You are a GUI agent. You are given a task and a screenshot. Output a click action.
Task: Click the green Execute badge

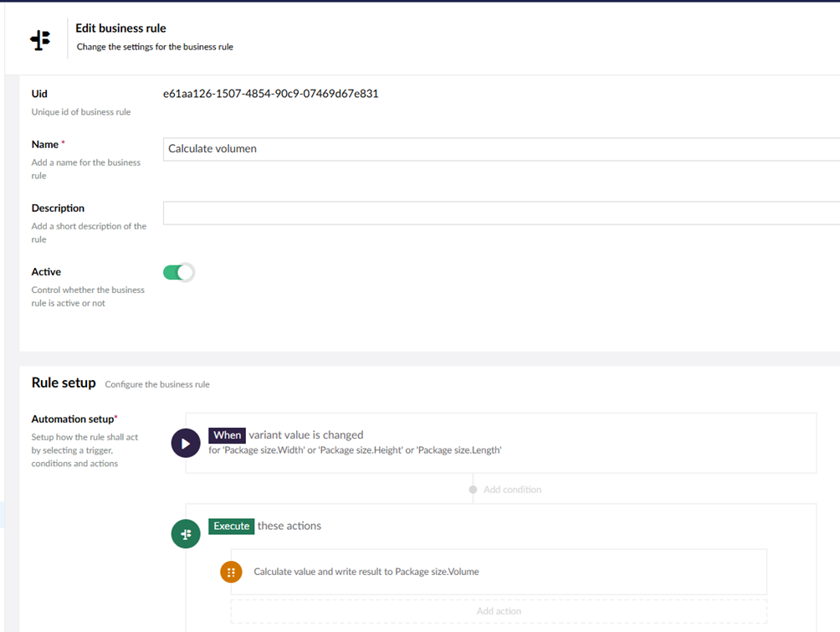[231, 527]
